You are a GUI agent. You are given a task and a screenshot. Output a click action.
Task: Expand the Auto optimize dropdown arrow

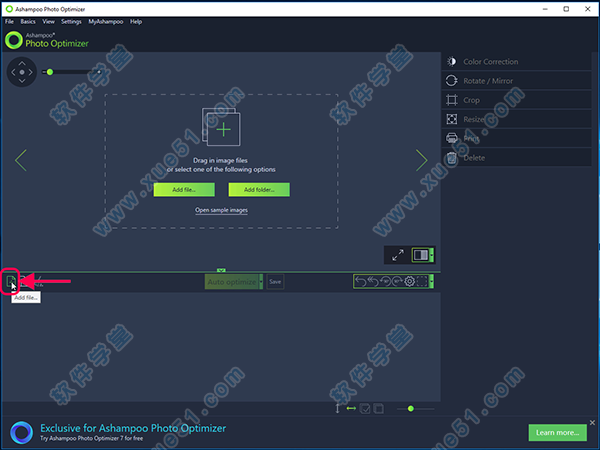pos(261,282)
